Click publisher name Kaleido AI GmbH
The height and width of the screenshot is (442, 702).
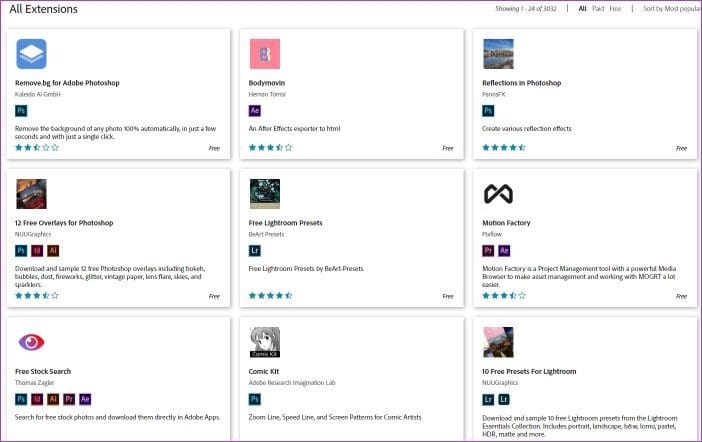coord(38,94)
